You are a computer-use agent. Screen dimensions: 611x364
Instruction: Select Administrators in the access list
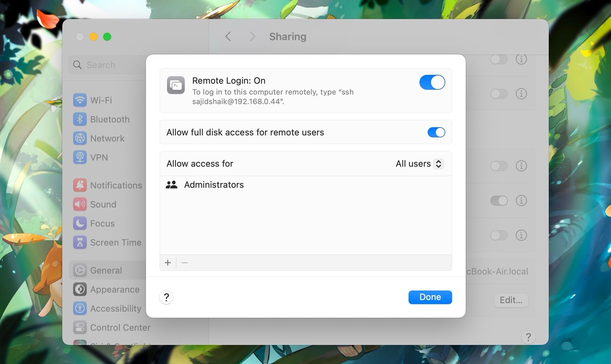pos(214,184)
